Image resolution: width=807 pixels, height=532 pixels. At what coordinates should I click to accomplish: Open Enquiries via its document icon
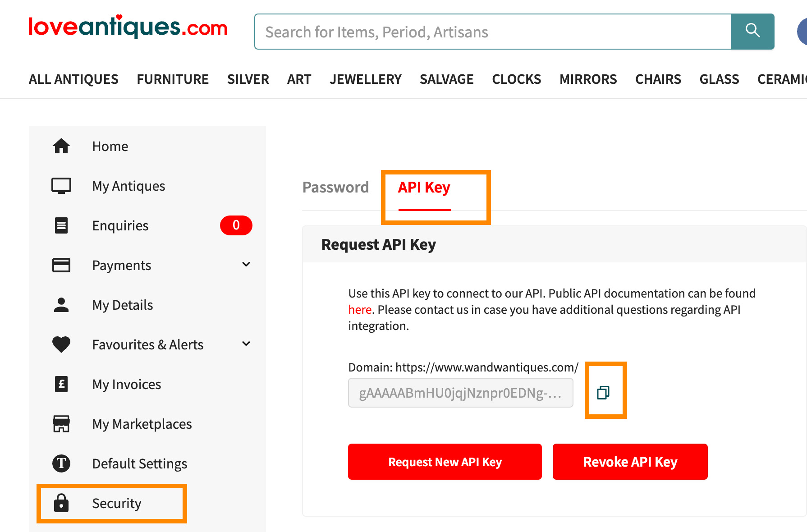pos(61,225)
